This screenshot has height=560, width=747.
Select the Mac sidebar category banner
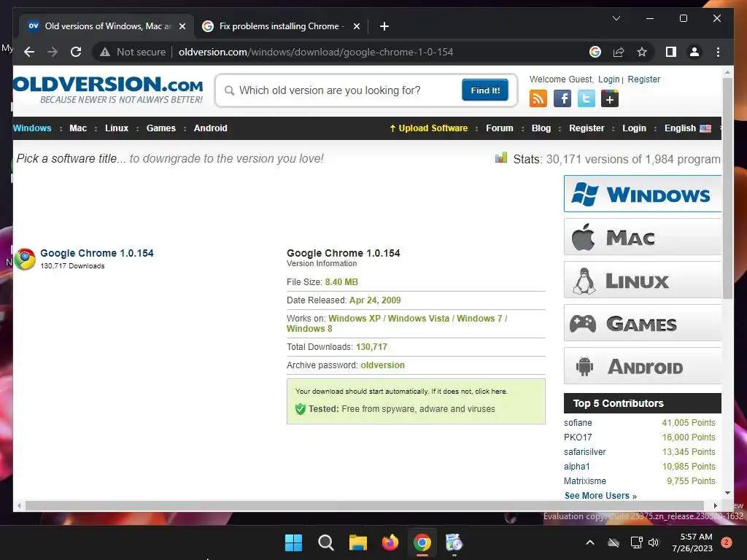tap(643, 237)
